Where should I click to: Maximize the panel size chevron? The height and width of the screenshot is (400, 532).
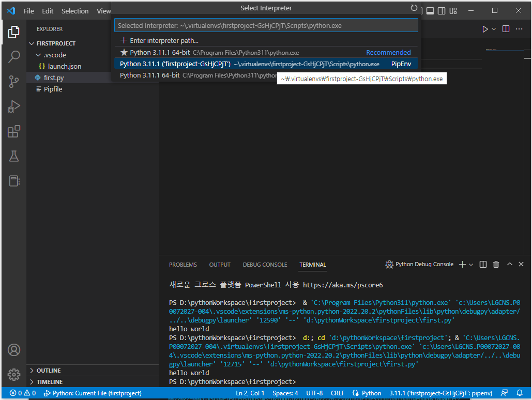510,264
